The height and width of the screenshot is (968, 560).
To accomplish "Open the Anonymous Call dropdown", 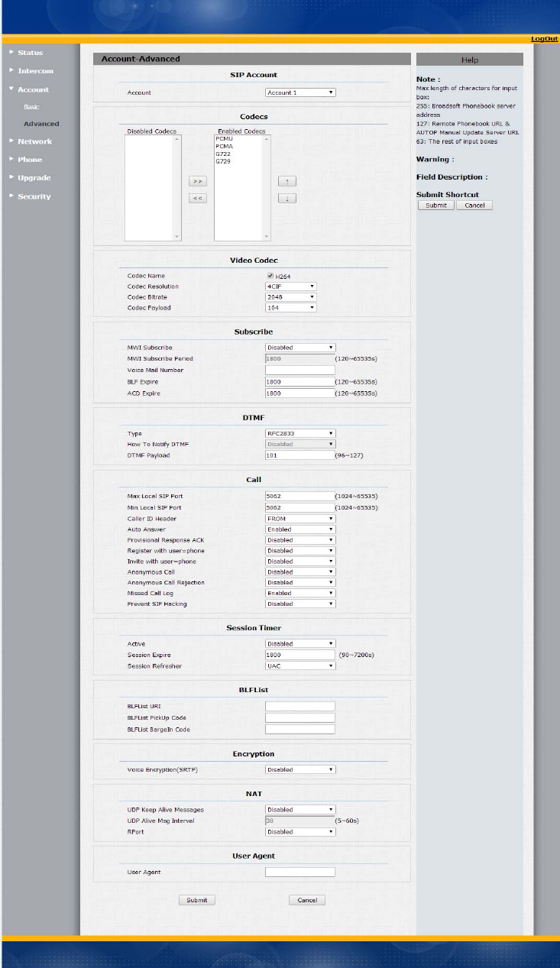I will pyautogui.click(x=300, y=572).
